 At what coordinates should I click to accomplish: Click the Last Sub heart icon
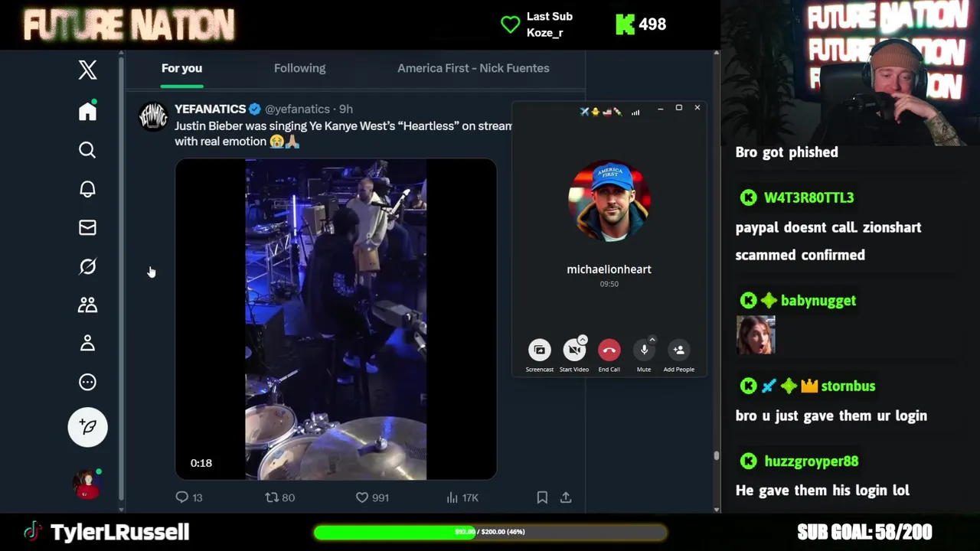[510, 24]
